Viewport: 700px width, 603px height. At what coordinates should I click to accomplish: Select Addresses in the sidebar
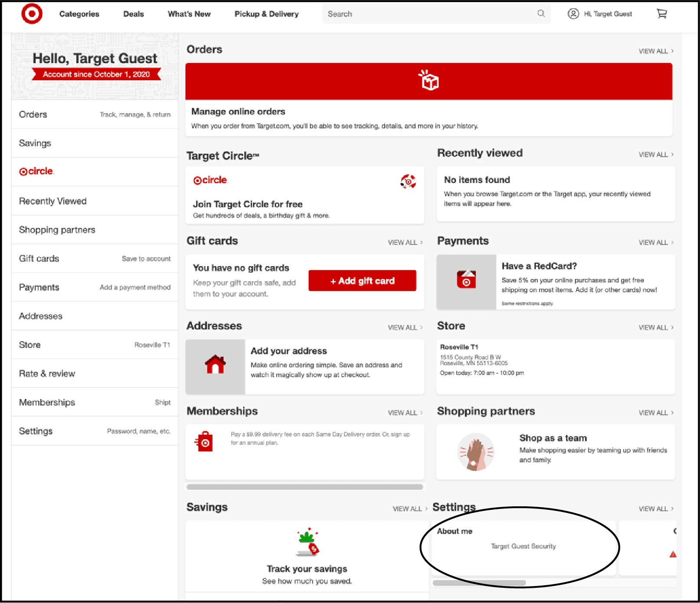pyautogui.click(x=95, y=316)
